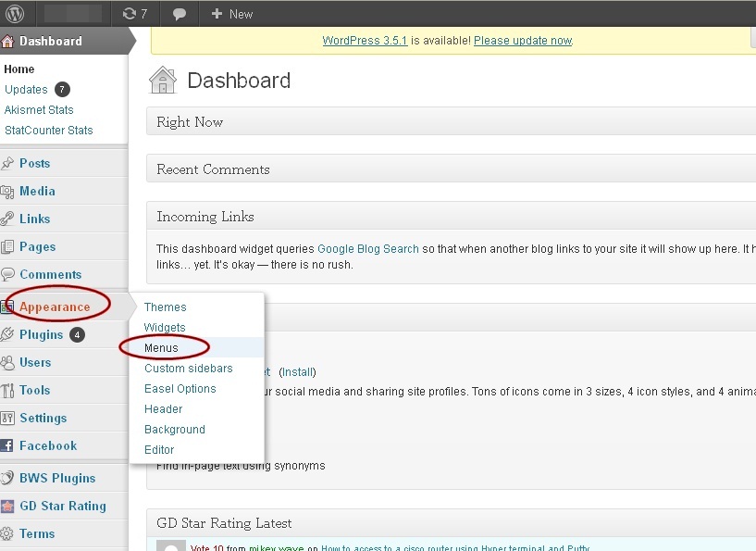The height and width of the screenshot is (551, 756).
Task: Open the Plugins menu
Action: [x=42, y=335]
